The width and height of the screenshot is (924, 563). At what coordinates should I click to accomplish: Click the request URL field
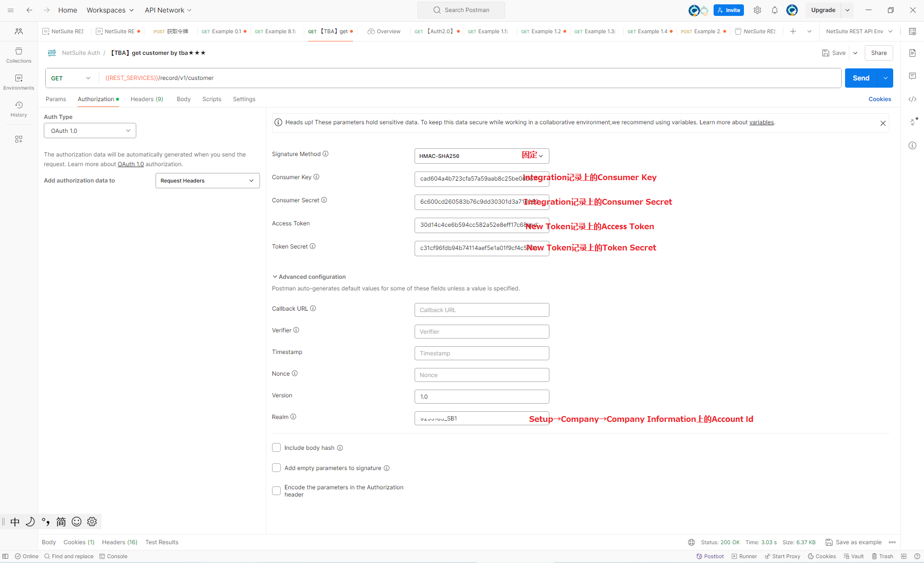pos(469,78)
